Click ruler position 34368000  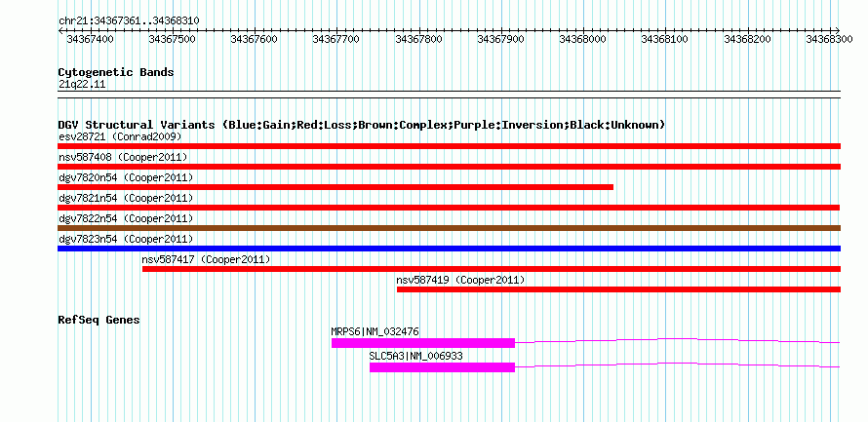pos(583,39)
